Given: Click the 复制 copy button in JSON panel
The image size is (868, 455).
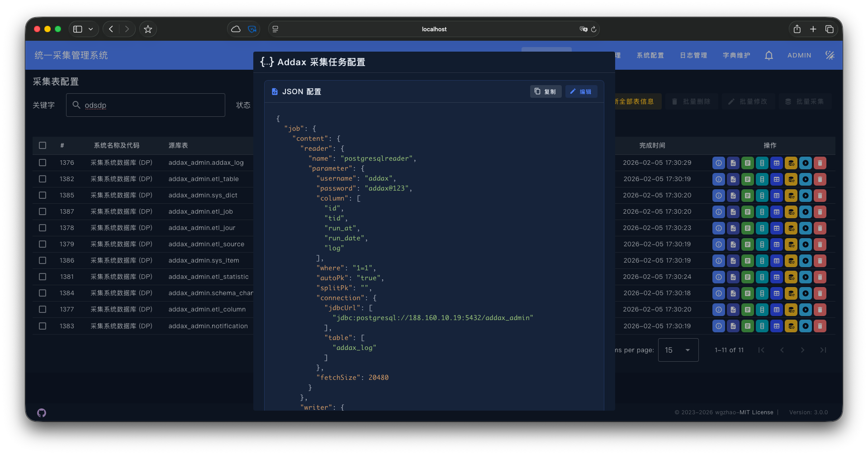Looking at the screenshot, I should click(545, 91).
